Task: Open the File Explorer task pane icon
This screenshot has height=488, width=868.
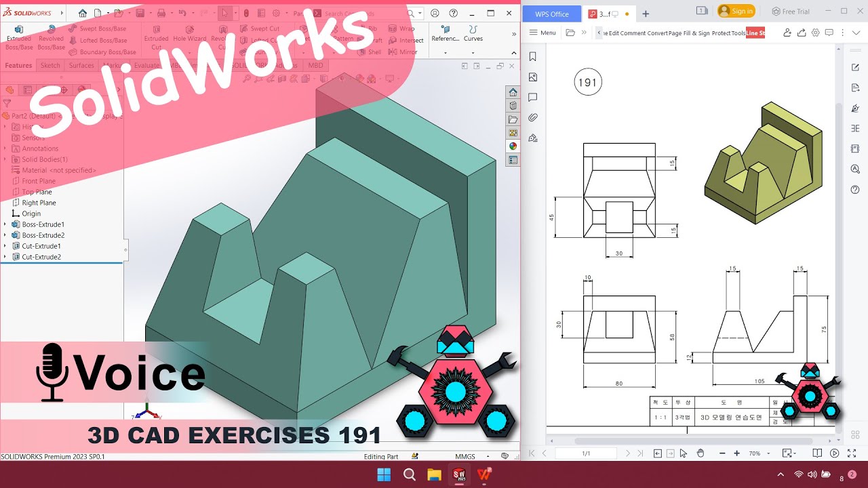Action: click(513, 119)
